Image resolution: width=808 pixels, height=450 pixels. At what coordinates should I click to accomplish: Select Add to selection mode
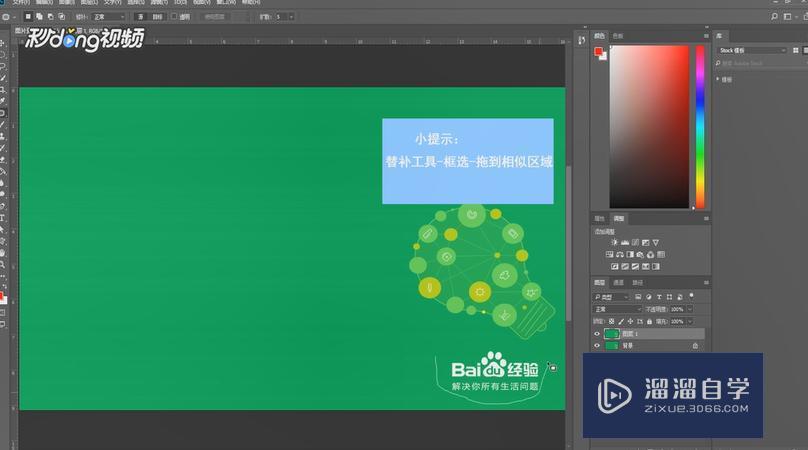point(39,17)
